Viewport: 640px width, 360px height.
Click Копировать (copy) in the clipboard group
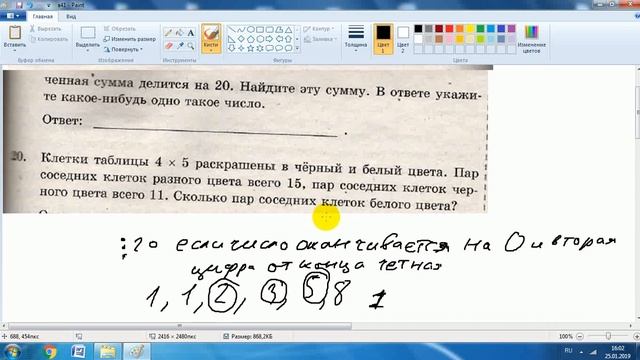tap(49, 39)
